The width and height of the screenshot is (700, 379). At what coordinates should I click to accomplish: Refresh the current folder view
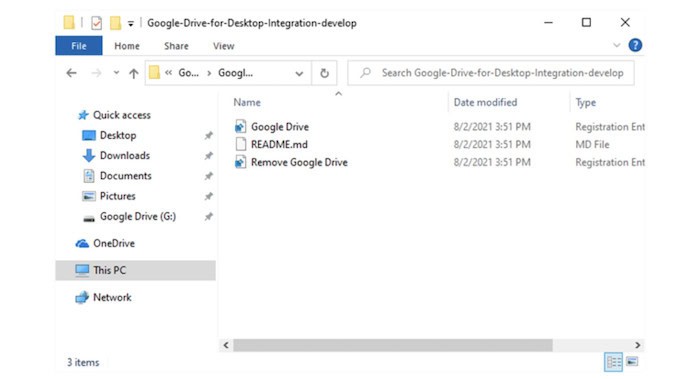point(325,73)
